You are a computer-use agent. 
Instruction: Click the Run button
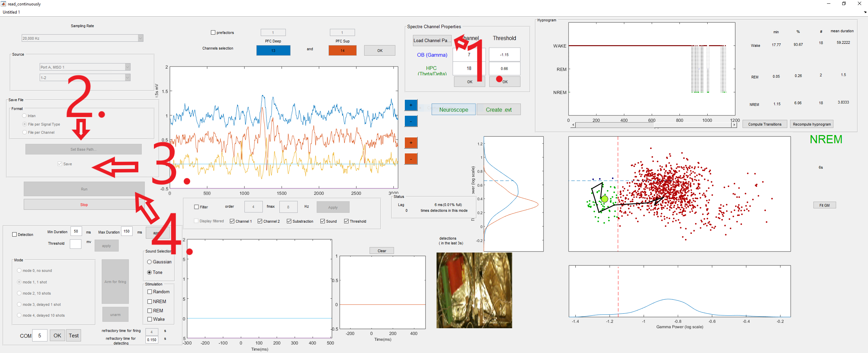tap(84, 189)
